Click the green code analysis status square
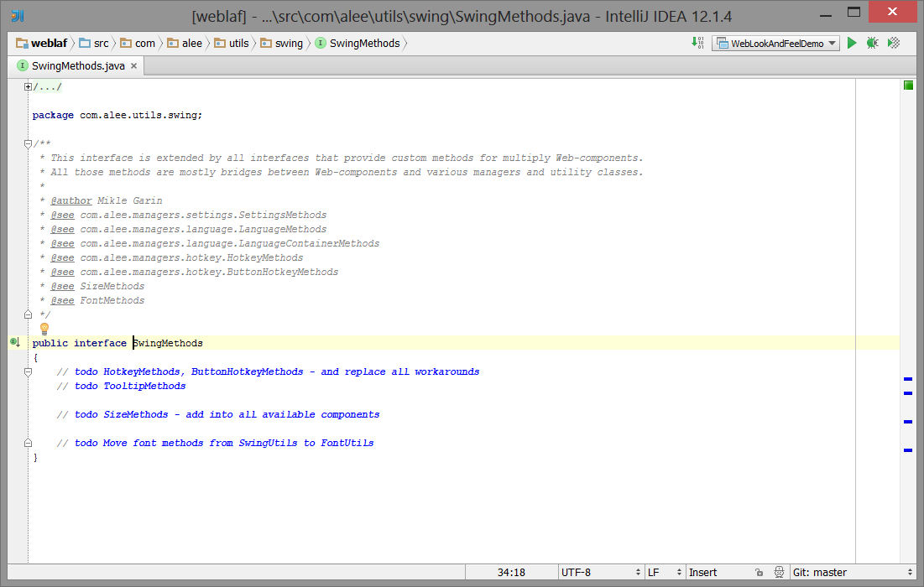The height and width of the screenshot is (587, 924). pyautogui.click(x=908, y=86)
